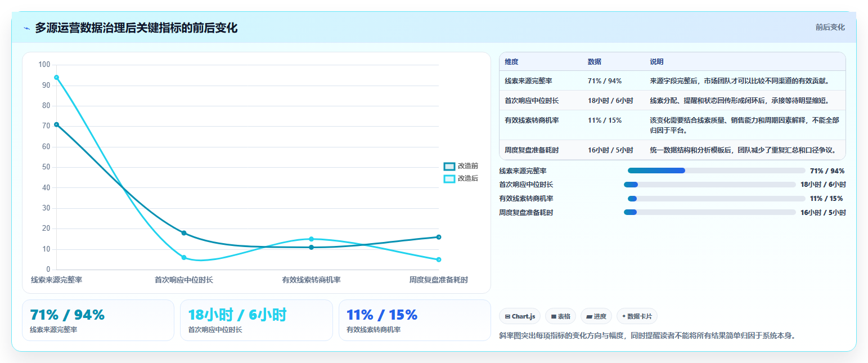
Task: Click the 数据 column header
Action: coord(594,61)
